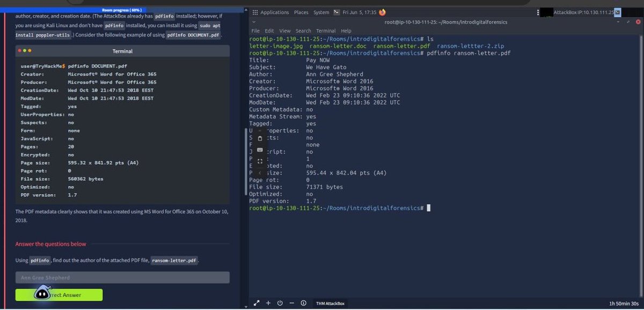This screenshot has width=644, height=310.
Task: Open the Search menu in terminal
Action: pos(303,31)
